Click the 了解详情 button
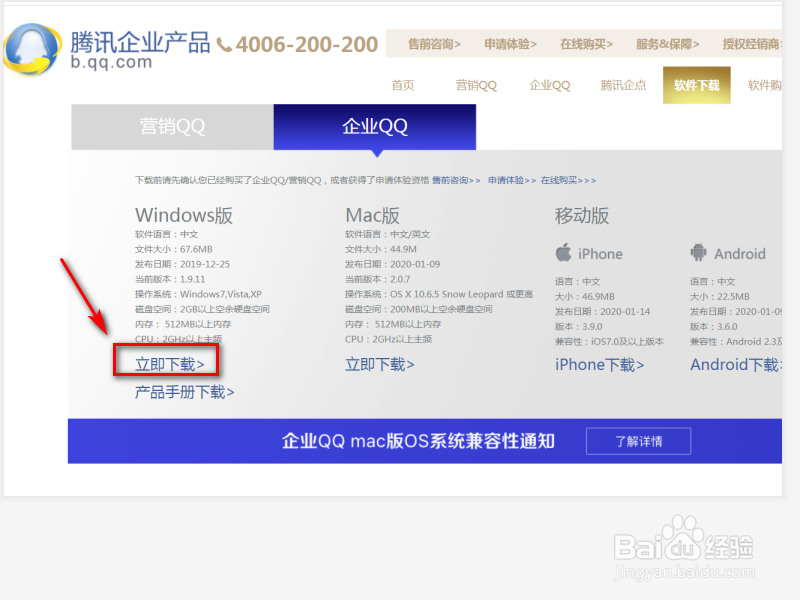The image size is (800, 600). (638, 441)
